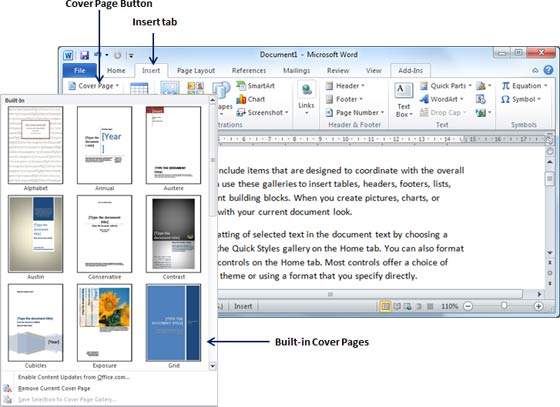Toggle the Insert mode status indicator

coord(243,306)
